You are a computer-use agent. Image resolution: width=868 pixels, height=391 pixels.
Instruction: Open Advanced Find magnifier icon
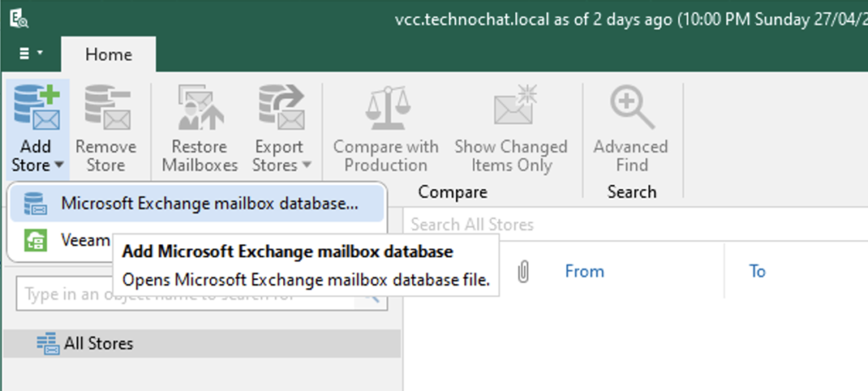(631, 109)
